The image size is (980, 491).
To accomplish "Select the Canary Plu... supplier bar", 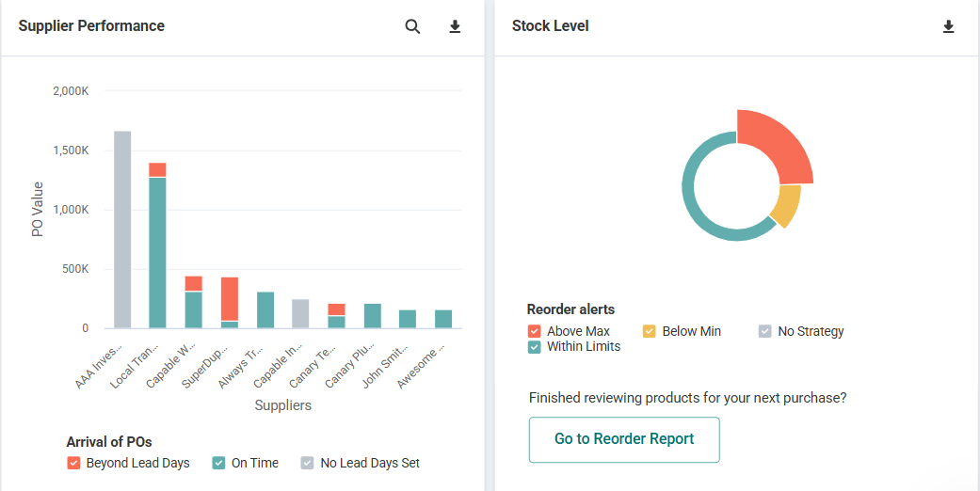I will (373, 316).
